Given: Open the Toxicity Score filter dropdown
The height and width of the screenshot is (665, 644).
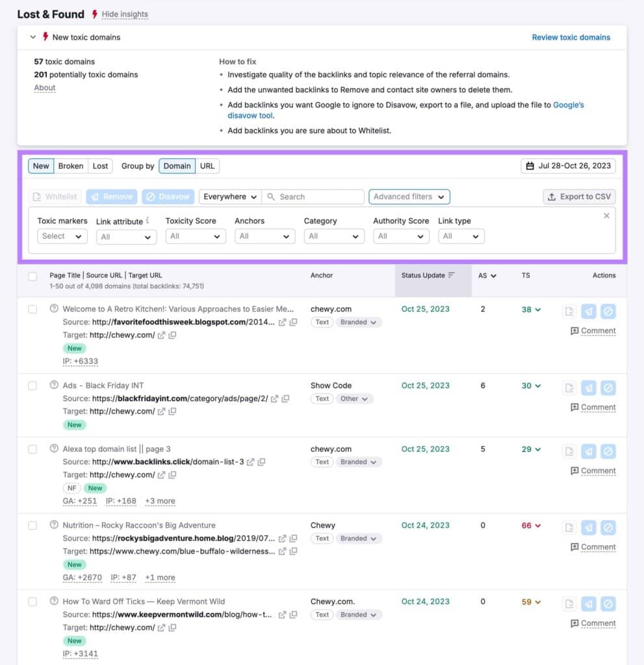Looking at the screenshot, I should pyautogui.click(x=195, y=236).
